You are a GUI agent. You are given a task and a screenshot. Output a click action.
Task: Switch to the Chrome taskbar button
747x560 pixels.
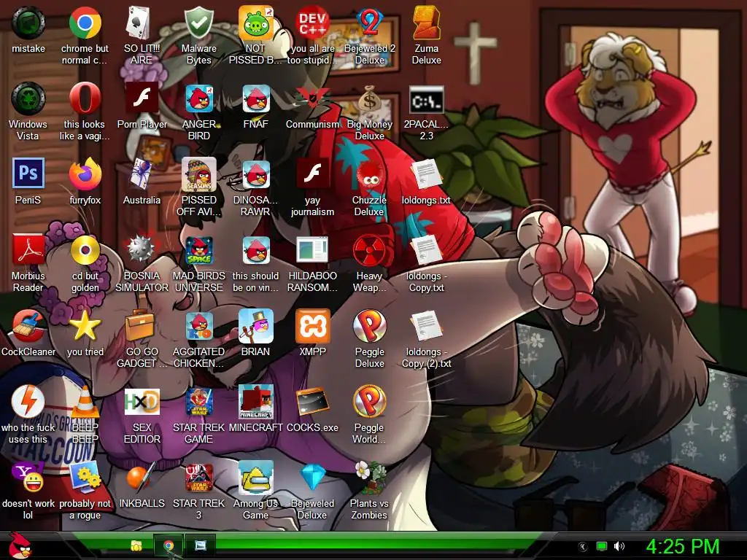tap(168, 545)
